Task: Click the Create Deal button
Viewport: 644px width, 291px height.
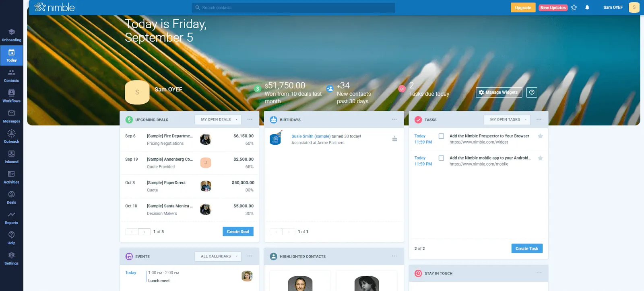Action: [x=238, y=232]
